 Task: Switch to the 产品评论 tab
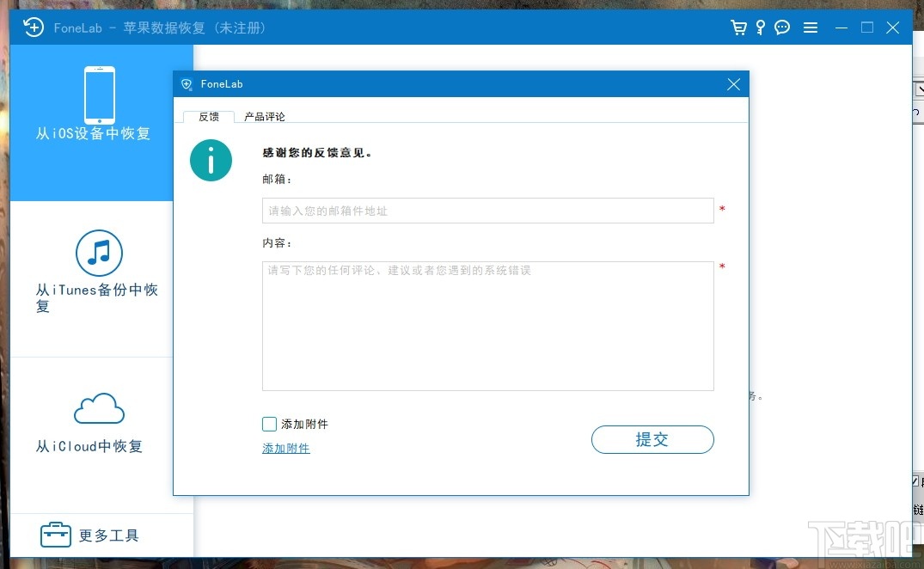264,115
